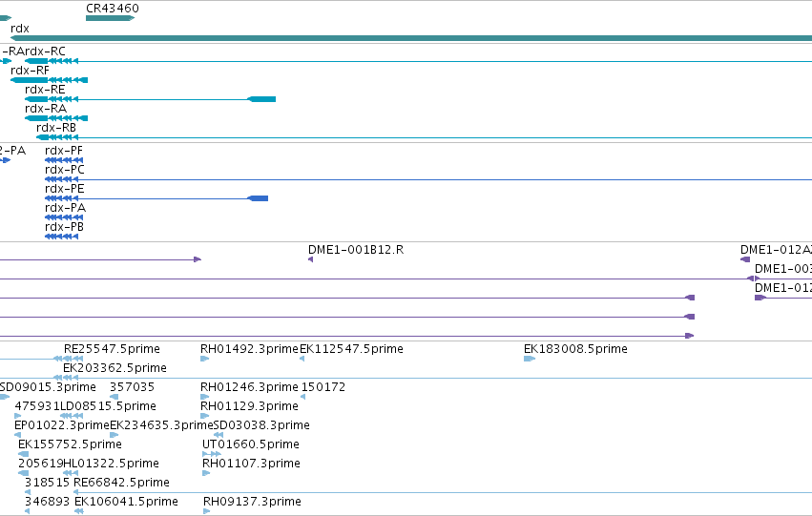Click the 475931 feature label
The height and width of the screenshot is (516, 812).
pyautogui.click(x=37, y=407)
